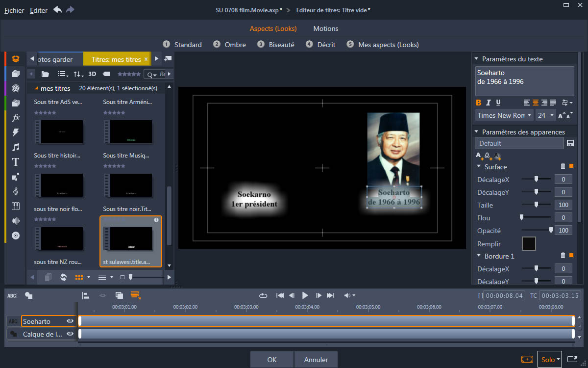This screenshot has height=368, width=588.
Task: Toggle visibility of the Soeharto layer
Action: click(x=70, y=321)
